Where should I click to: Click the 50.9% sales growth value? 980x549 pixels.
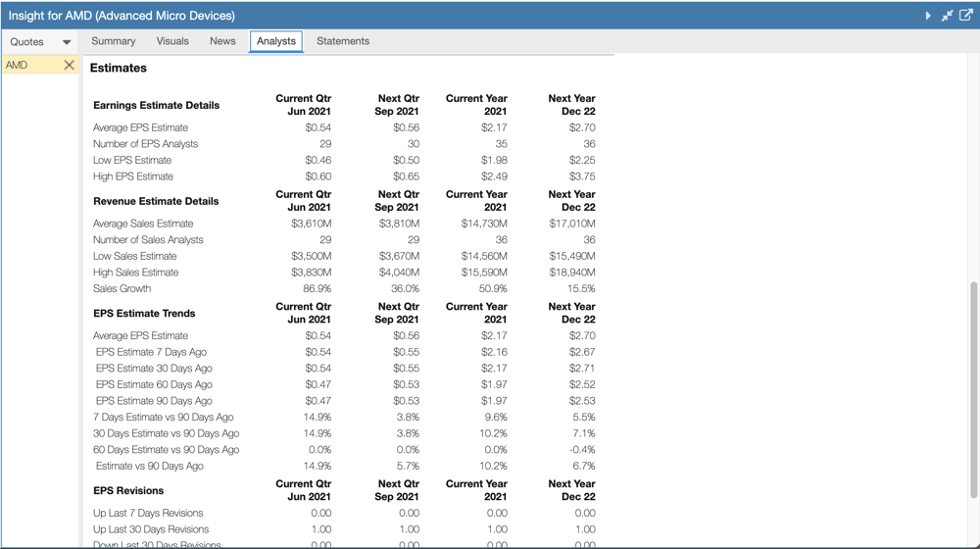(493, 288)
